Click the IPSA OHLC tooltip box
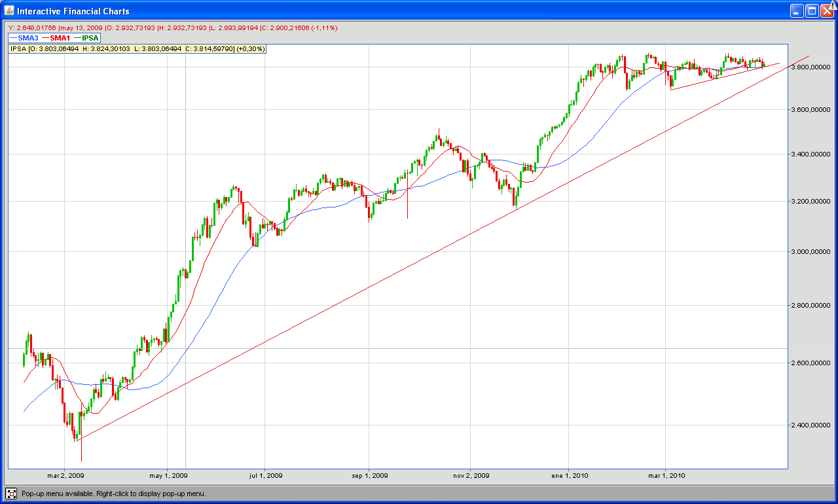This screenshot has width=838, height=504. click(137, 48)
